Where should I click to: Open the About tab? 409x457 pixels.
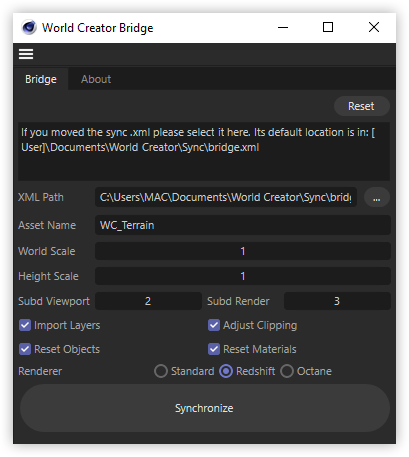click(96, 79)
